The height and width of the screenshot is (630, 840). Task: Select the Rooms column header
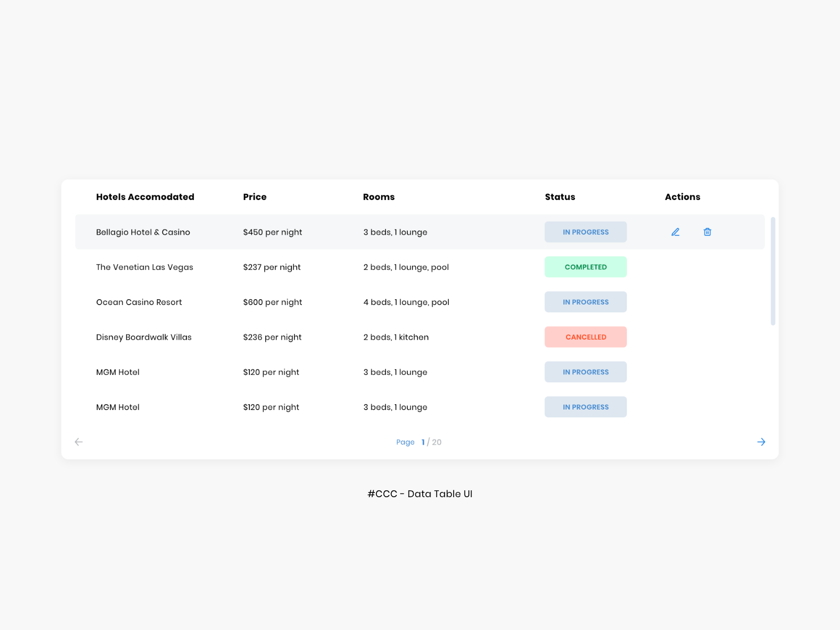click(379, 197)
